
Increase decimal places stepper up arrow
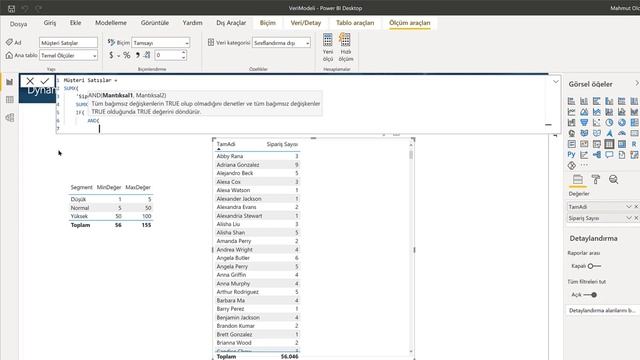tap(184, 53)
